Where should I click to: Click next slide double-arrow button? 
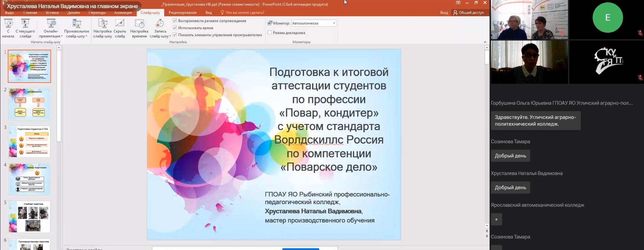click(487, 236)
